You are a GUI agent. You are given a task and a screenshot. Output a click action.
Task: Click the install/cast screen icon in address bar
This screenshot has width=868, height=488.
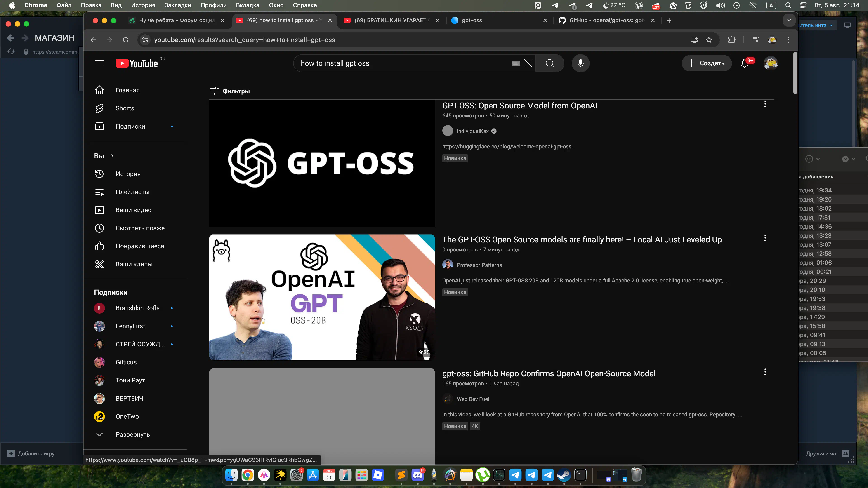(694, 40)
